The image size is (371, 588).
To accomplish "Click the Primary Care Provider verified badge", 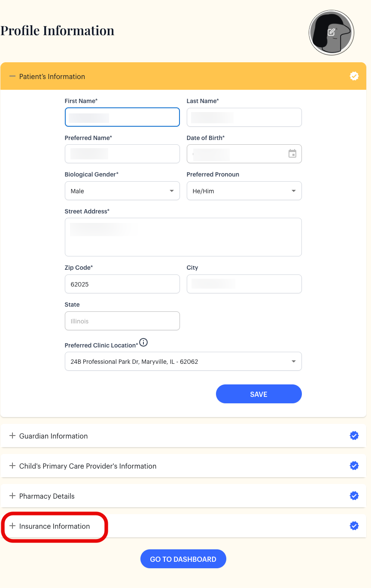I will pyautogui.click(x=354, y=466).
